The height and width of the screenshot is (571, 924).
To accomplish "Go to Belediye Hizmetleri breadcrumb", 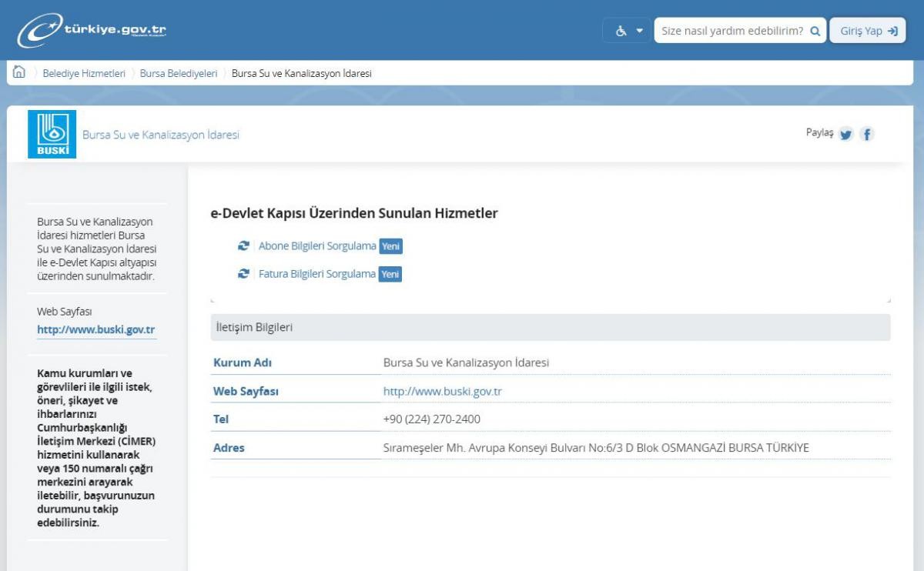I will tap(84, 74).
